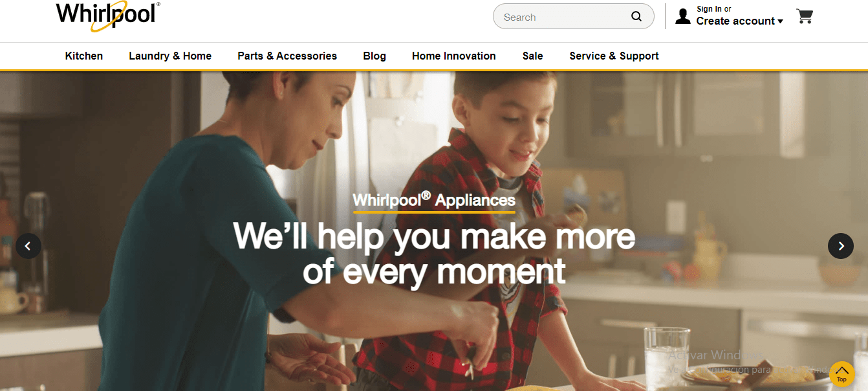Open the shopping cart
Viewport: 868px width, 391px height.
pyautogui.click(x=805, y=16)
